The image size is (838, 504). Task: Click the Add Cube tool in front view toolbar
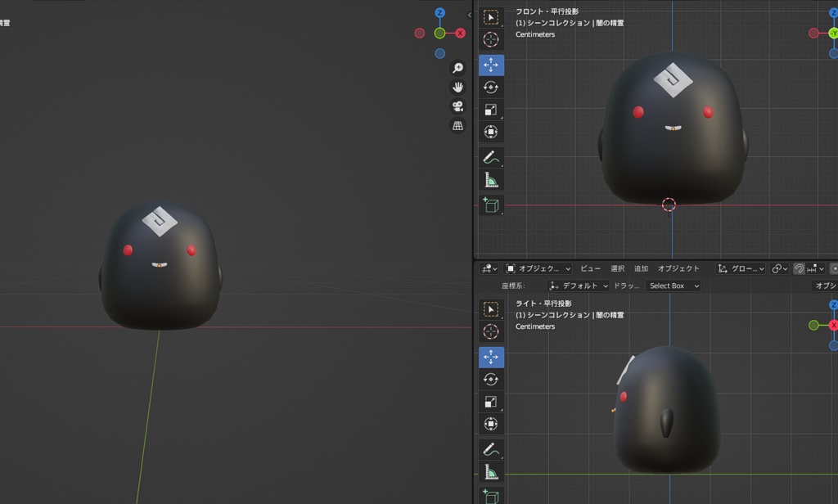(x=491, y=205)
